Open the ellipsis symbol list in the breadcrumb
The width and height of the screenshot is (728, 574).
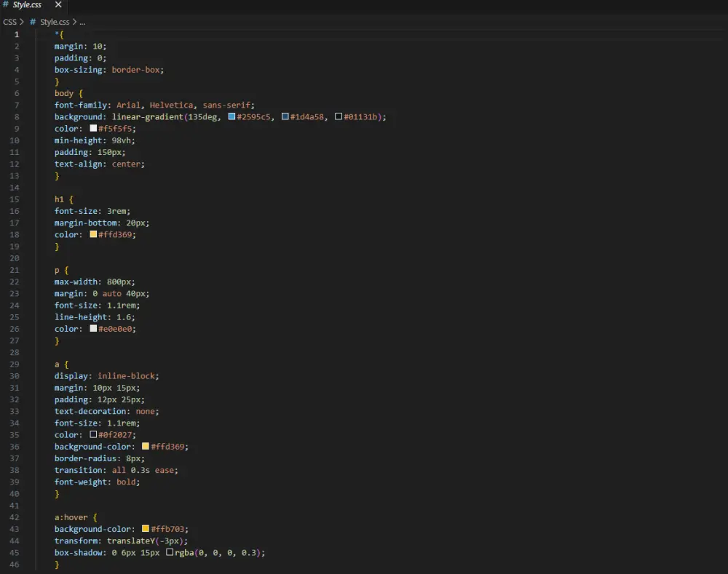point(82,22)
